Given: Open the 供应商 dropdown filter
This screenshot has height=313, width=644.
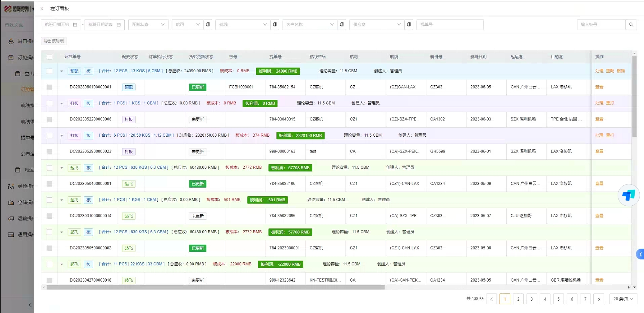Looking at the screenshot, I should (x=377, y=25).
